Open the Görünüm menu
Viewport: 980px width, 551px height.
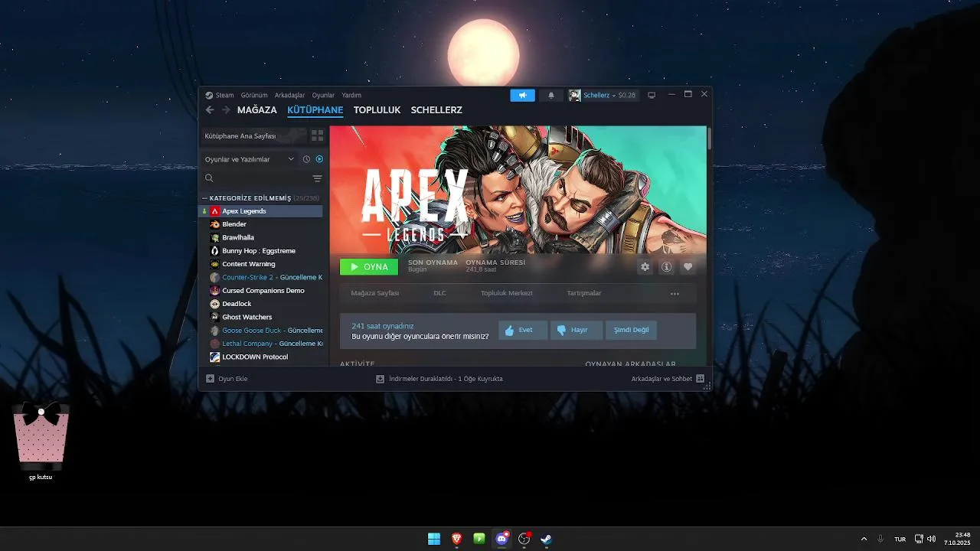pos(254,96)
